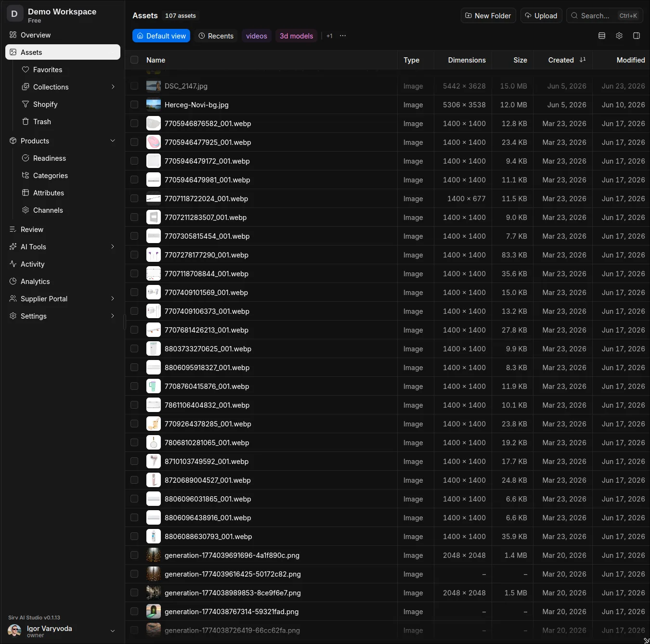Click the Shopify filter icon

[x=26, y=104]
